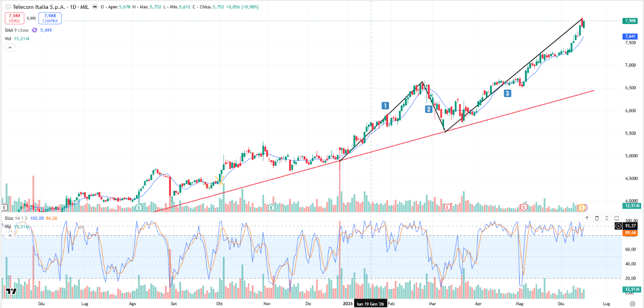The width and height of the screenshot is (644, 308).
Task: Collapse the main chart indicator legend
Action: click(10, 48)
